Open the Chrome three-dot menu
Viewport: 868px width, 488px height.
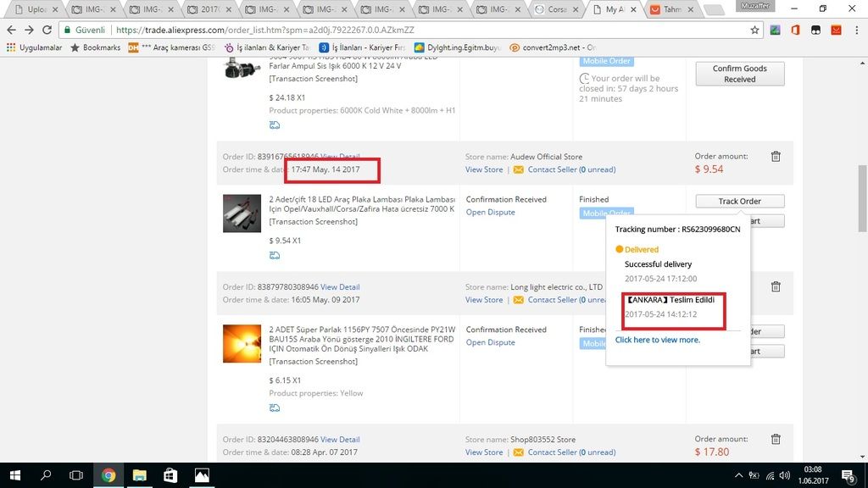(x=856, y=30)
